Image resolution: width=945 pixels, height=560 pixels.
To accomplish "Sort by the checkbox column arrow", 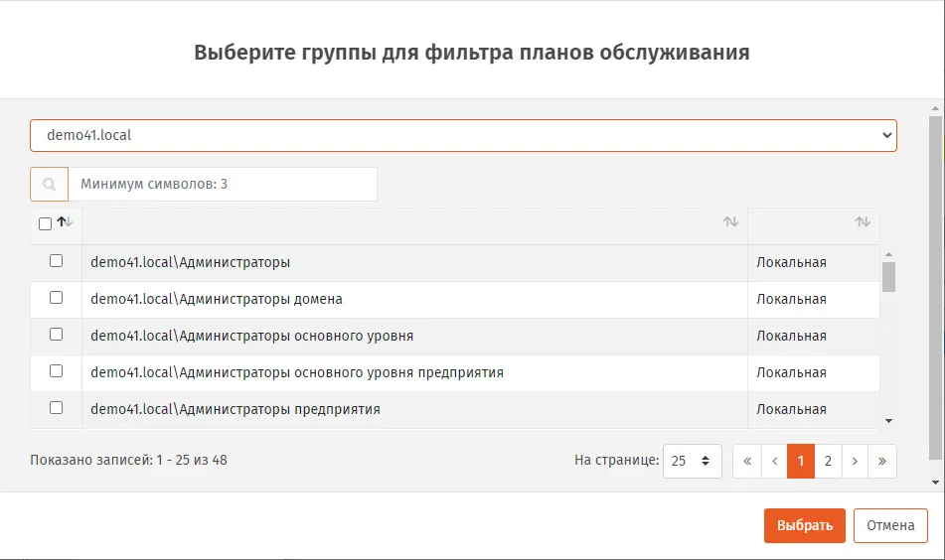I will pyautogui.click(x=65, y=222).
